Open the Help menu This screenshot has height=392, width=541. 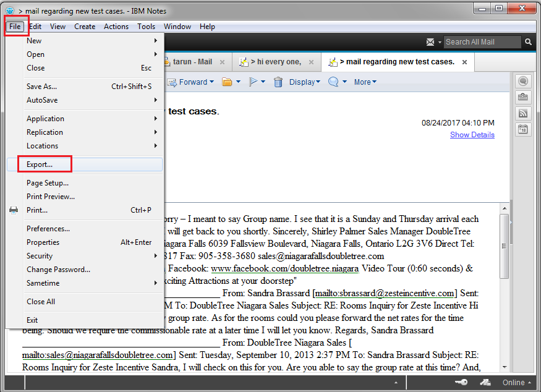[x=207, y=27]
